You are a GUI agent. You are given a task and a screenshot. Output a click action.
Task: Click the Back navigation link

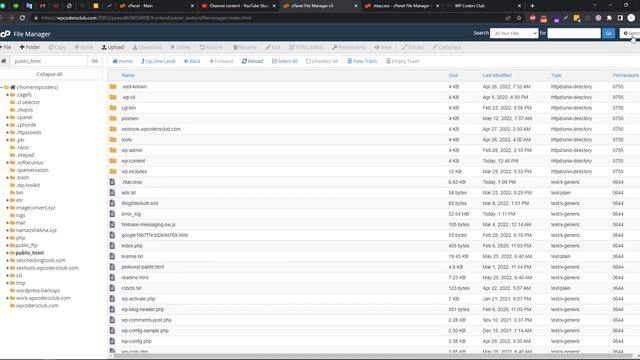pyautogui.click(x=192, y=61)
